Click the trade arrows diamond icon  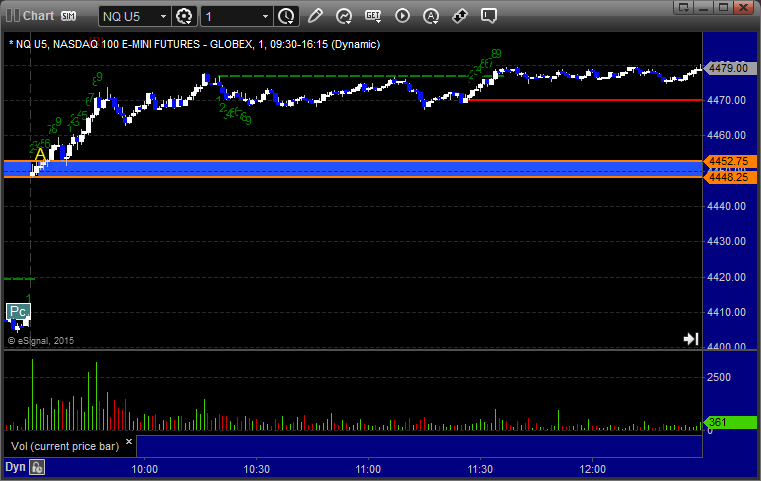[460, 16]
